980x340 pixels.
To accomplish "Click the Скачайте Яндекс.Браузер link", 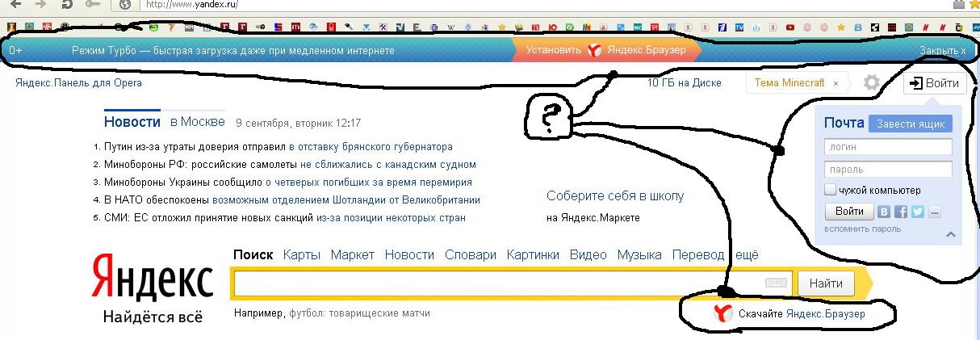I will pyautogui.click(x=802, y=313).
